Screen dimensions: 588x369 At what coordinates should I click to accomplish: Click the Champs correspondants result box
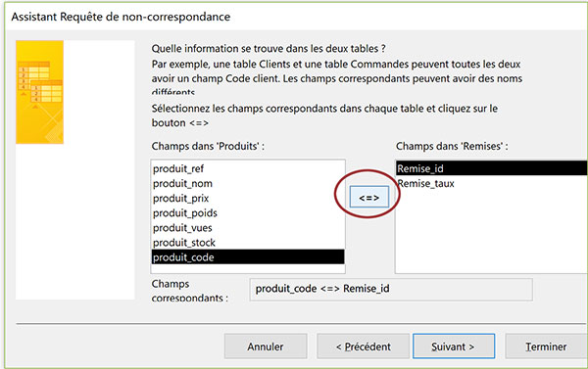[391, 289]
